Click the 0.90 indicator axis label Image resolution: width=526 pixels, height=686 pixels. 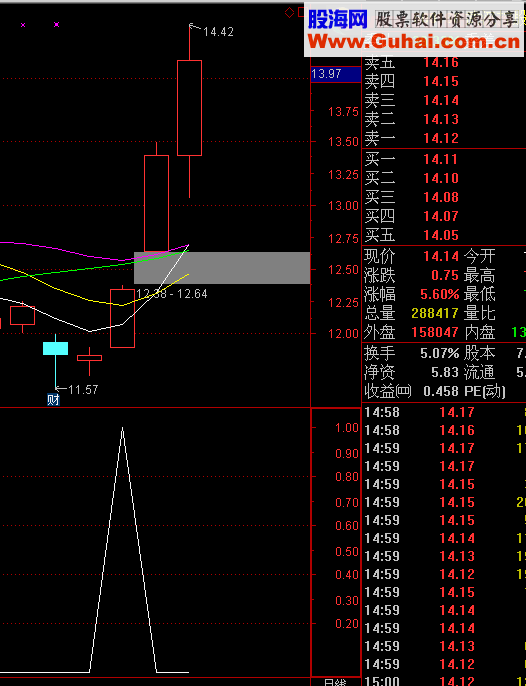(347, 454)
